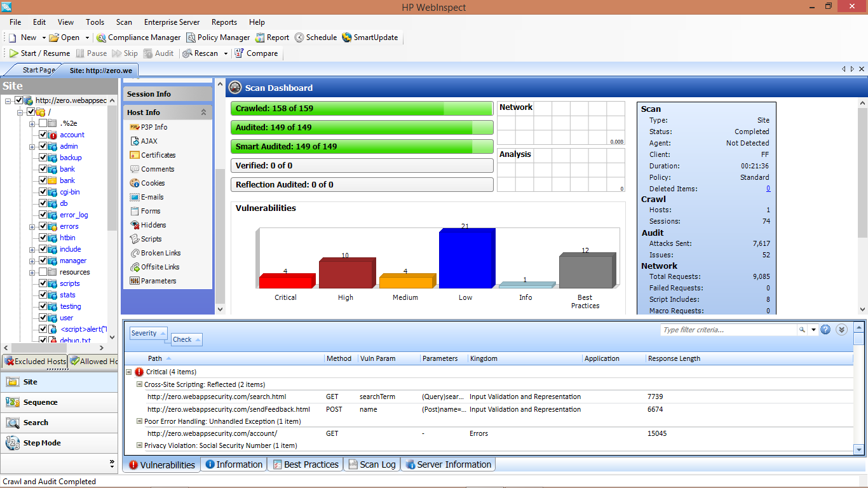Screen dimensions: 868x488
Task: Toggle checkbox for cgi-bin folder
Action: 43,192
